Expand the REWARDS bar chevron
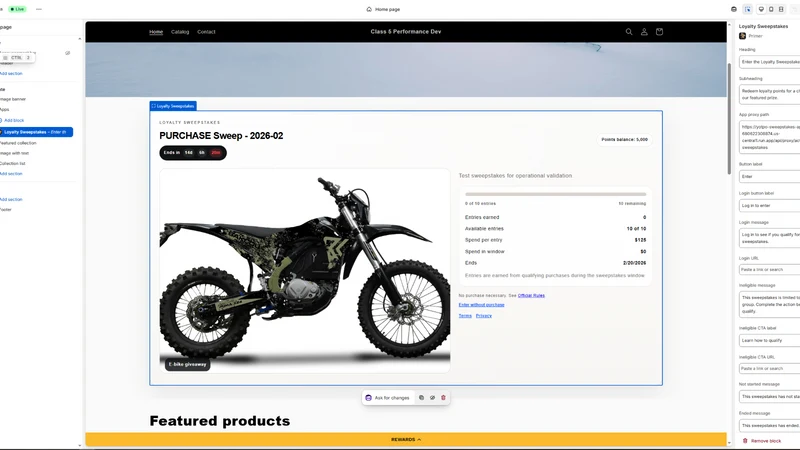This screenshot has height=450, width=800. (419, 439)
